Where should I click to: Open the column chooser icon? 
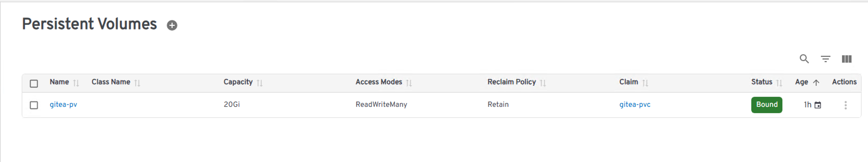[x=846, y=59]
